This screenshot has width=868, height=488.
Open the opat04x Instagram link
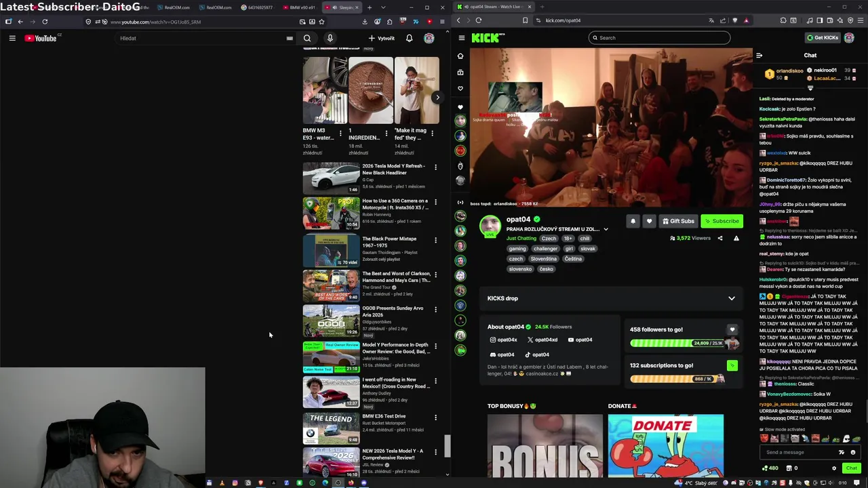(x=503, y=340)
